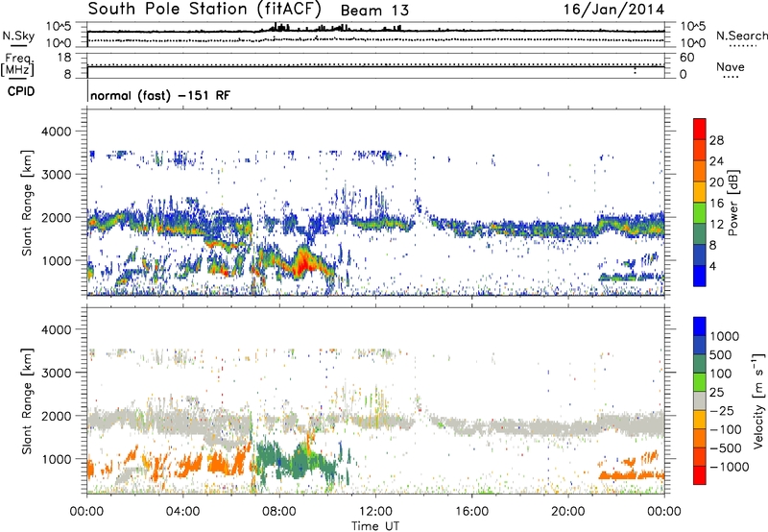Viewport: 768px width, 532px height.
Task: Click the 18 tick on frequency axis
Action: pos(63,58)
